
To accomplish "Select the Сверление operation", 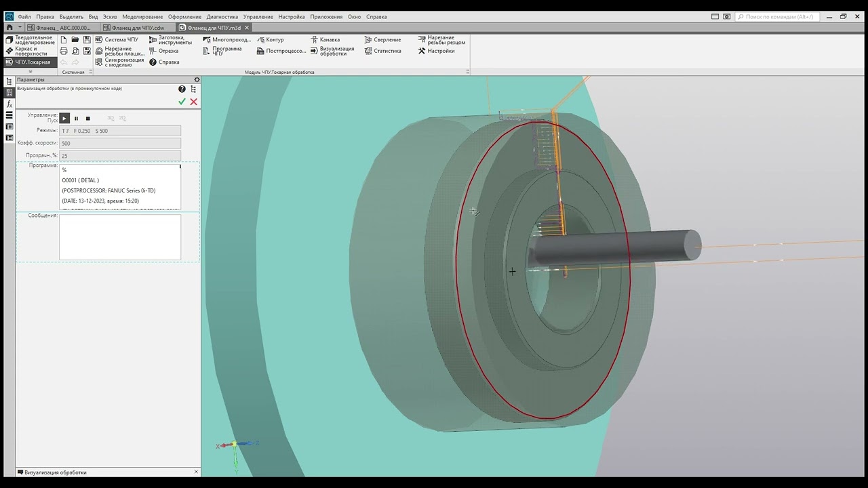I will pyautogui.click(x=382, y=39).
